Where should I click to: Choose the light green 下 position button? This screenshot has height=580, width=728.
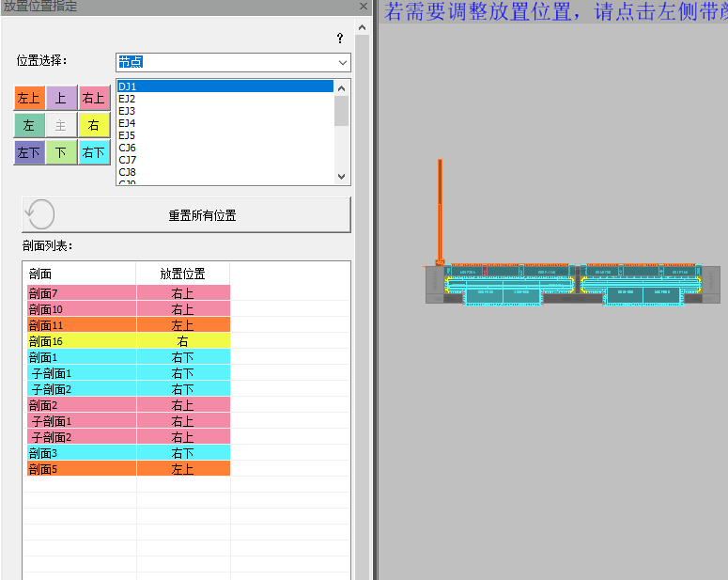pos(61,152)
